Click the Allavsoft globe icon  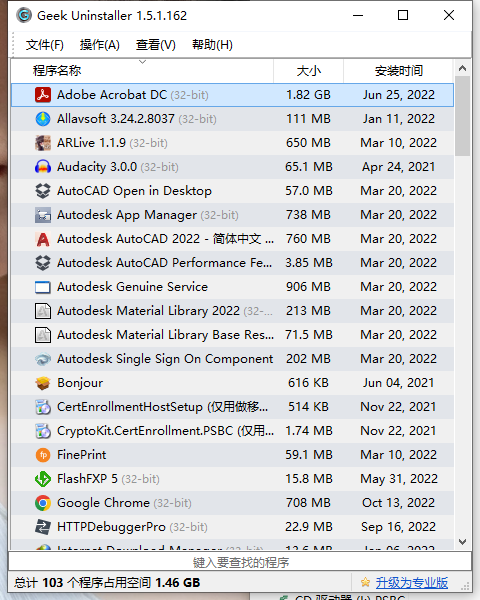pyautogui.click(x=43, y=119)
